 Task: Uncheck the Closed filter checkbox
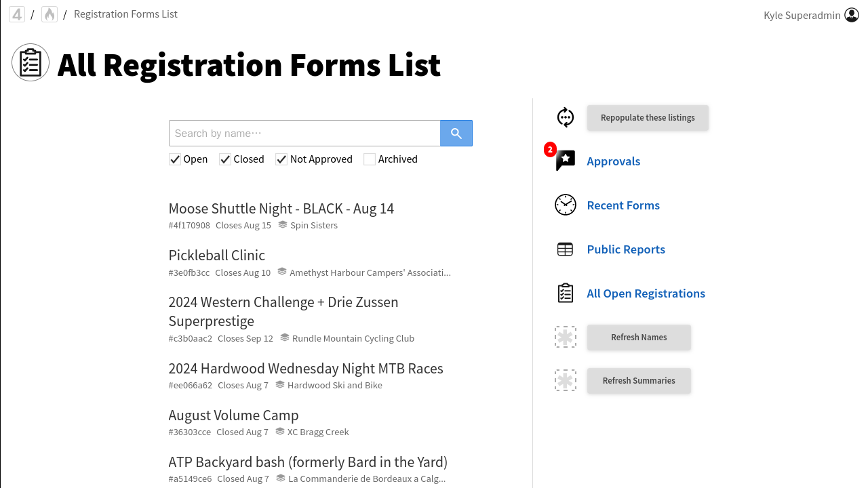coord(225,159)
